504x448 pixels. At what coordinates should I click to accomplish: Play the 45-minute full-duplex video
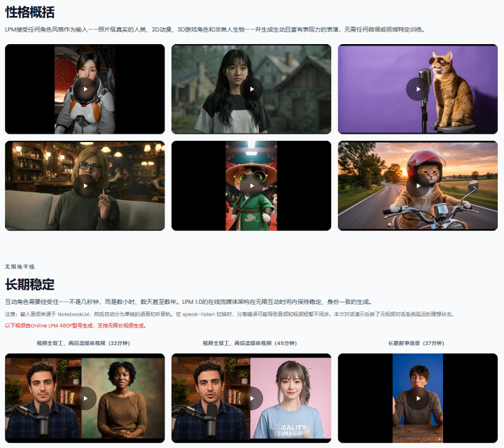click(251, 398)
